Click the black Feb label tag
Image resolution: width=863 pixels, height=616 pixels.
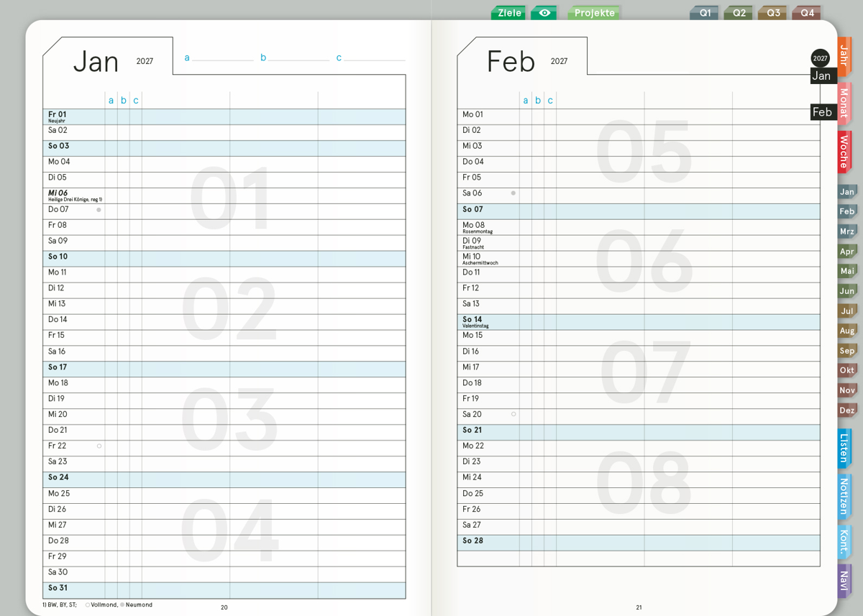click(823, 112)
